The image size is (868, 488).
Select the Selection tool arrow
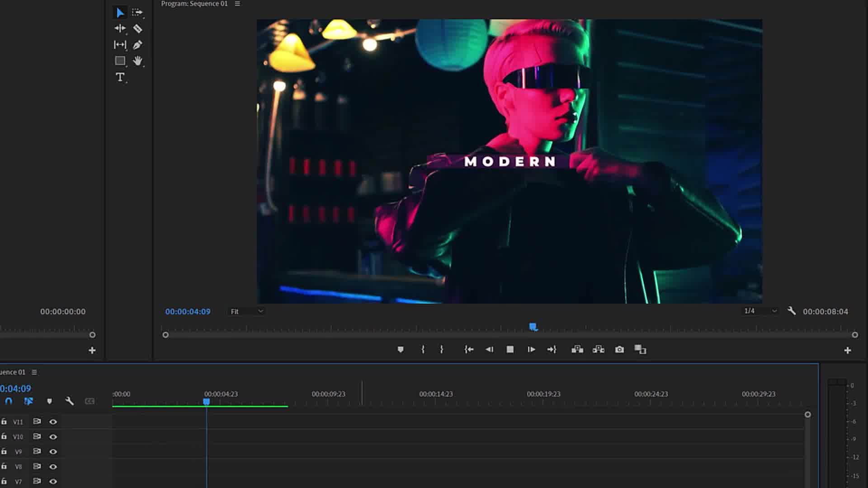[x=120, y=13]
